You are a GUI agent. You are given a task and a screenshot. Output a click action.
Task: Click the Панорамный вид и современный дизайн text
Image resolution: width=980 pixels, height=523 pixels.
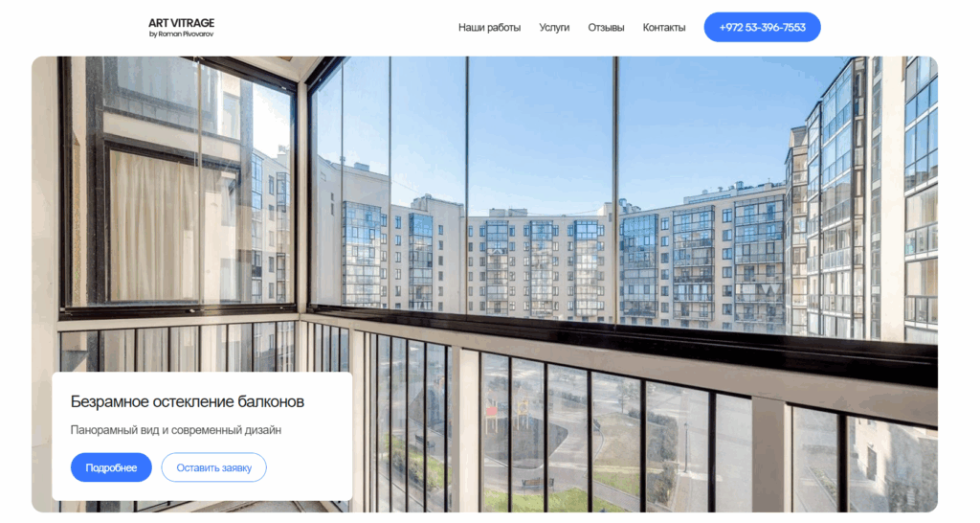[176, 430]
